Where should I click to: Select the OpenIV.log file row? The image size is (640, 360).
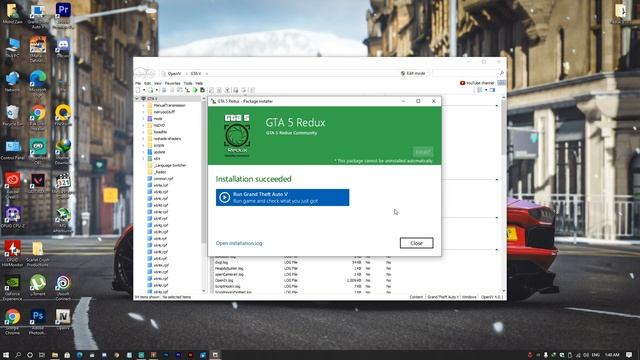(302, 280)
